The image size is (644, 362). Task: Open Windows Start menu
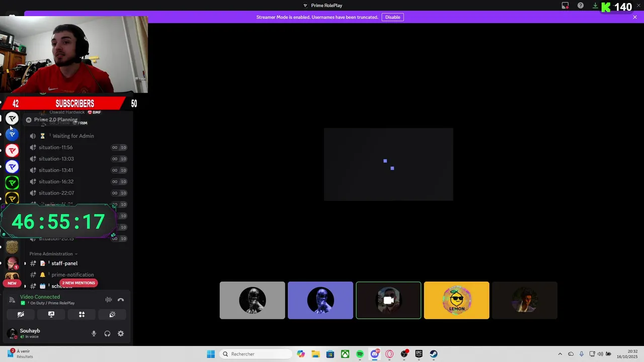(211, 354)
